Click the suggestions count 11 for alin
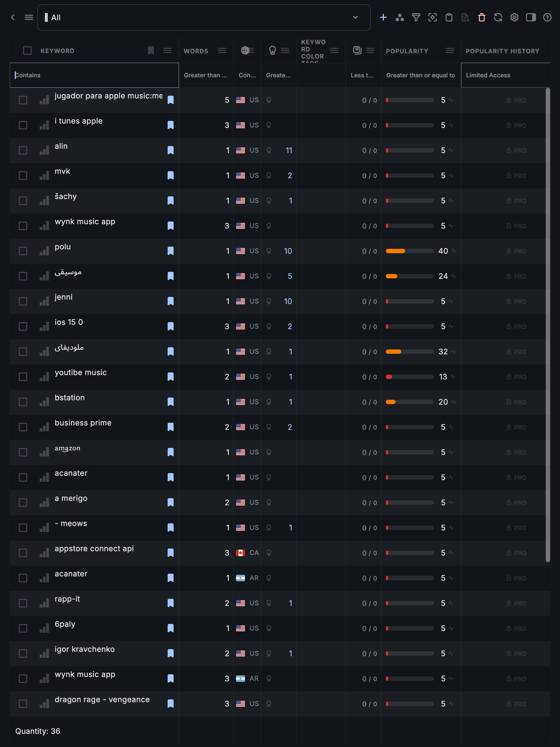 [x=289, y=151]
